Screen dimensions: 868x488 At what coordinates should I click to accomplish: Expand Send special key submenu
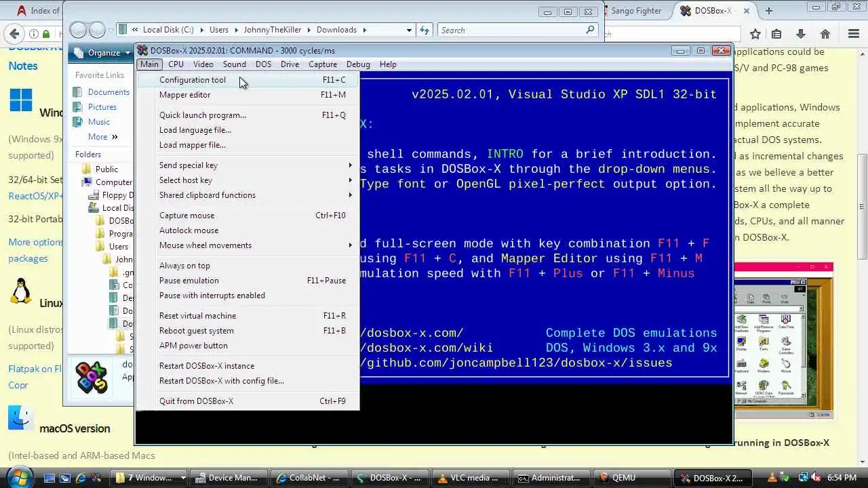pyautogui.click(x=248, y=165)
